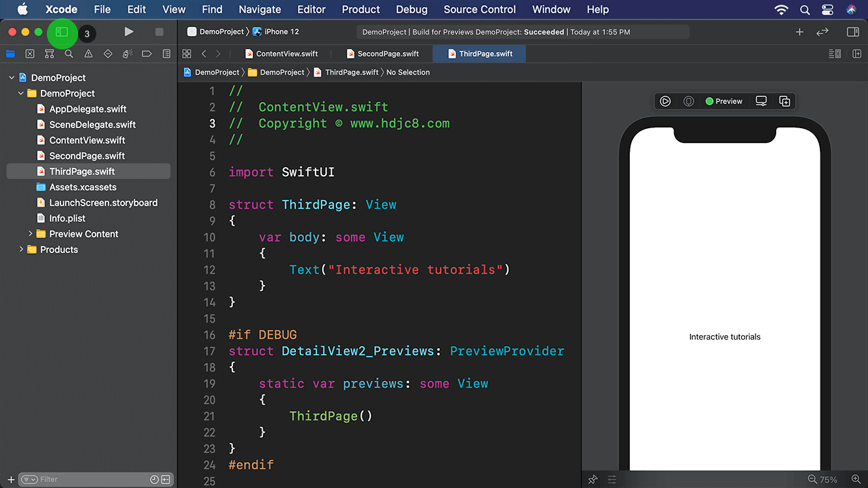Viewport: 868px width, 488px height.
Task: Open the editor options minimap menu
Action: coord(835,54)
